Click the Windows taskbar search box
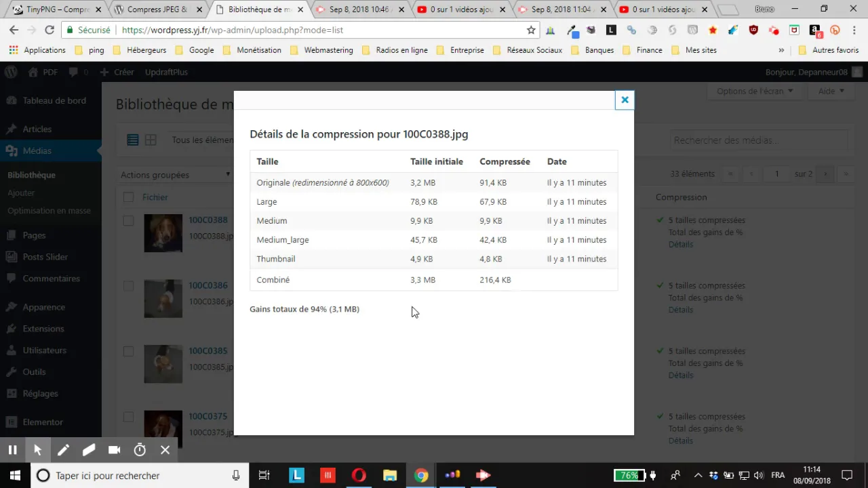This screenshot has height=488, width=868. 139,475
